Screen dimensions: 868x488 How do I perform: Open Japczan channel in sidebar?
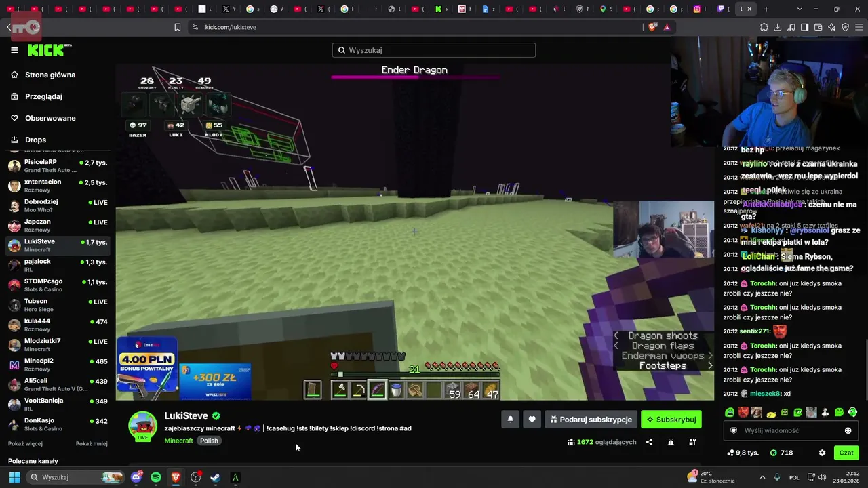point(58,225)
